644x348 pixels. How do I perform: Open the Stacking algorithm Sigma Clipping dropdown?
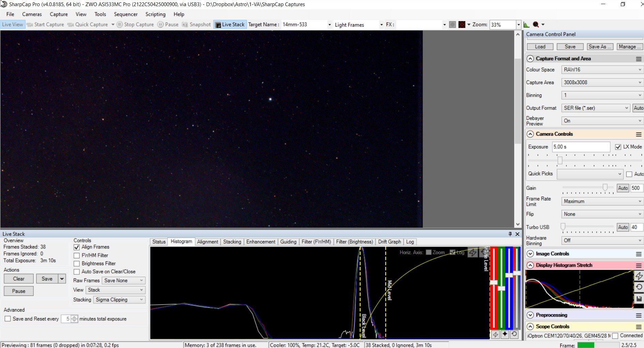tap(119, 300)
